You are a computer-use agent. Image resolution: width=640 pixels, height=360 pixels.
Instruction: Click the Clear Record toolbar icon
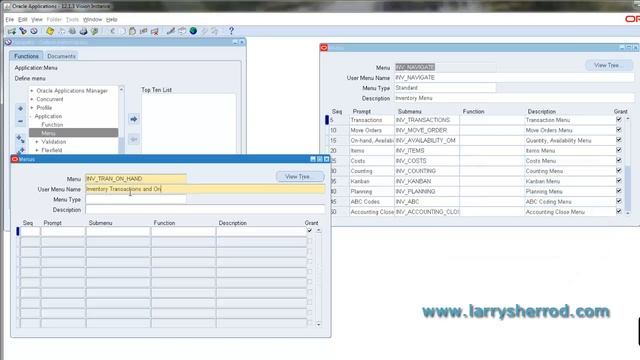coord(143,31)
